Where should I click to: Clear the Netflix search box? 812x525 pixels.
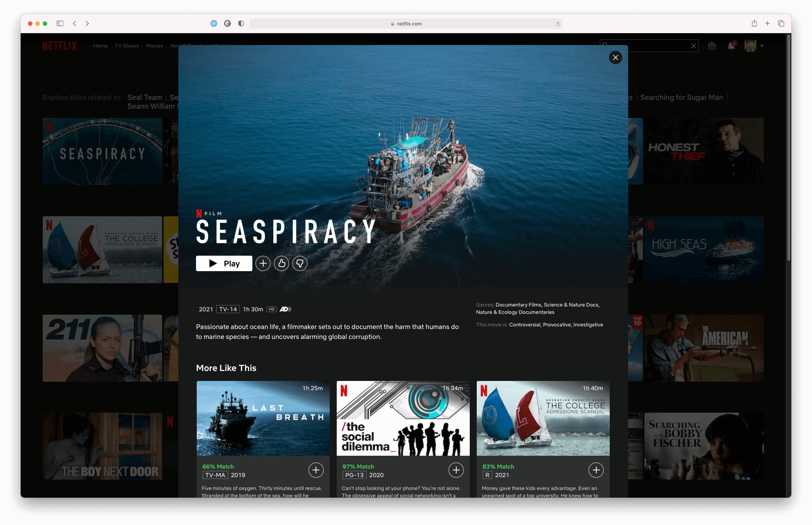(693, 46)
